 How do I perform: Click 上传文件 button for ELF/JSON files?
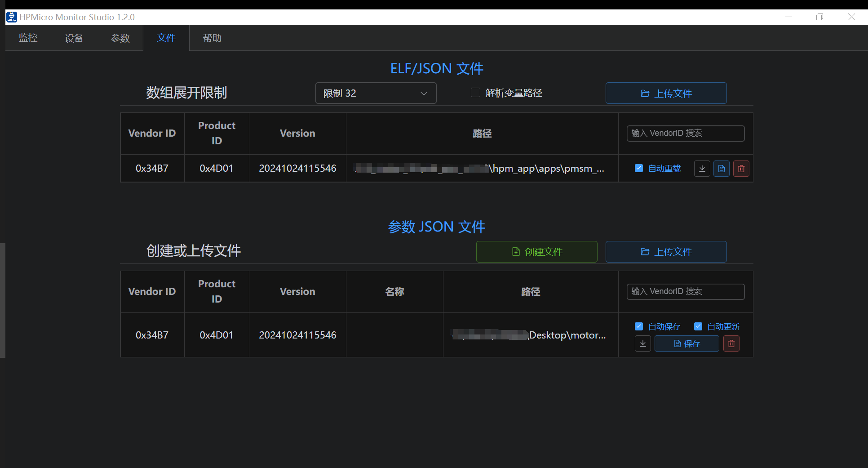(x=666, y=93)
